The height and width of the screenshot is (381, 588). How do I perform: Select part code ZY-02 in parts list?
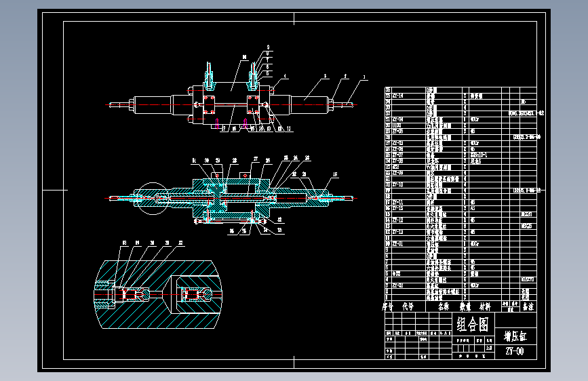[397, 285]
